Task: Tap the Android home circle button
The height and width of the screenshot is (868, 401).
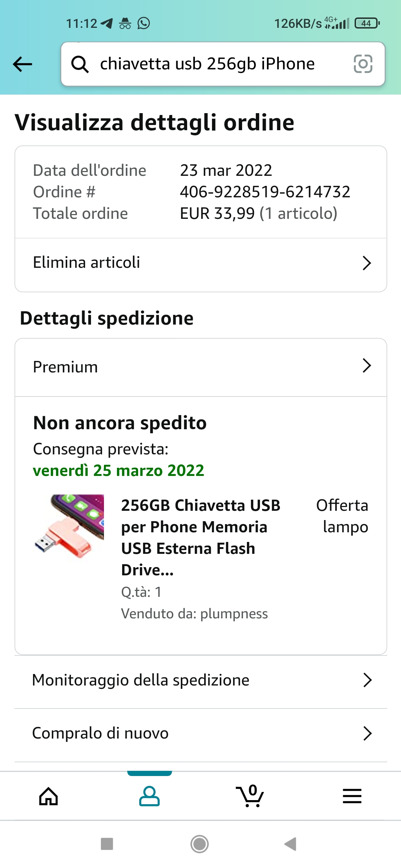Action: click(200, 844)
